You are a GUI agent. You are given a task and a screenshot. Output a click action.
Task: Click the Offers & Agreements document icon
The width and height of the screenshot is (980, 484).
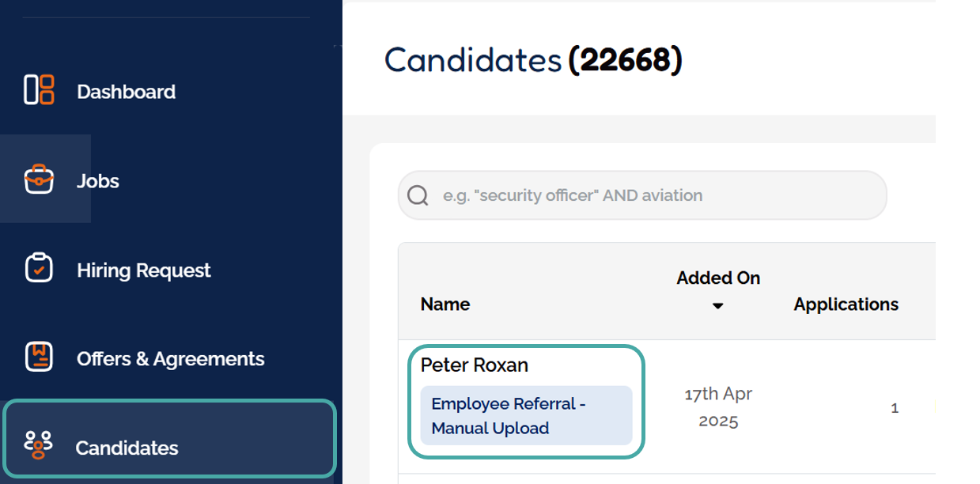(x=39, y=357)
